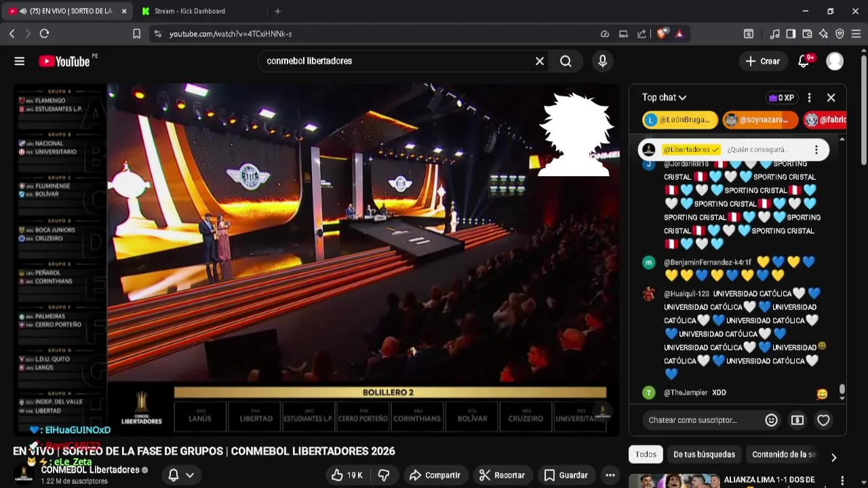This screenshot has height=488, width=868.
Task: Select the Todos filter chip
Action: (646, 455)
